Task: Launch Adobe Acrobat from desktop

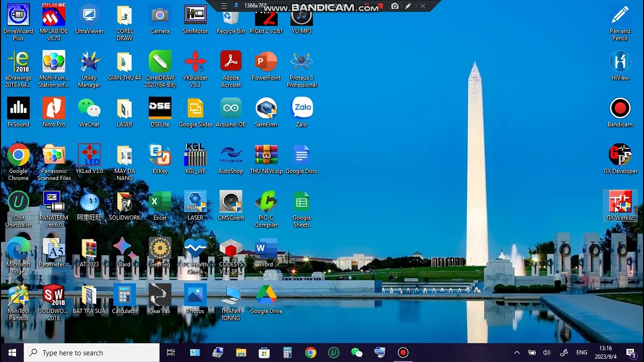Action: [x=230, y=69]
